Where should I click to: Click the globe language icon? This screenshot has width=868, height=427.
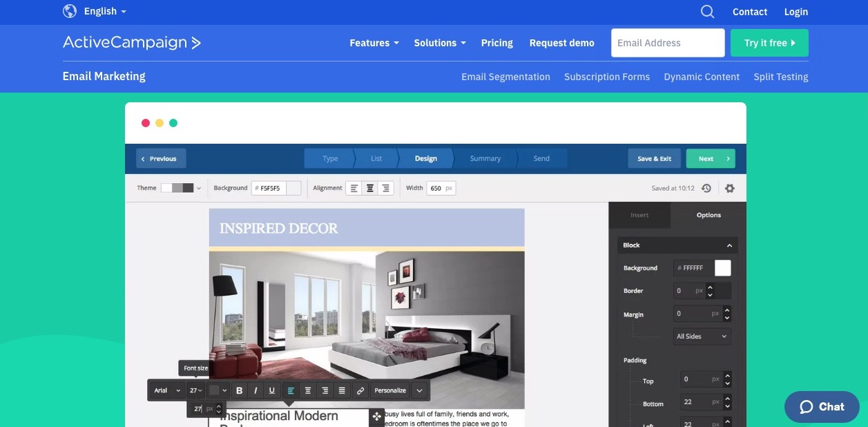[70, 11]
